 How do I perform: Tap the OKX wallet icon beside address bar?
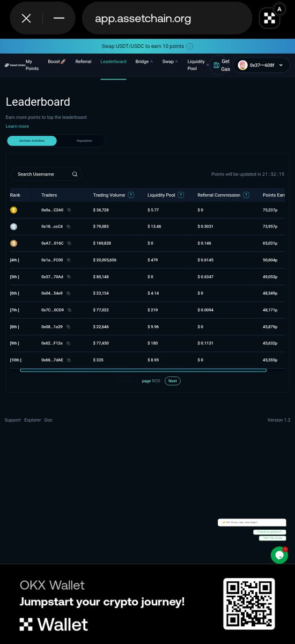270,19
